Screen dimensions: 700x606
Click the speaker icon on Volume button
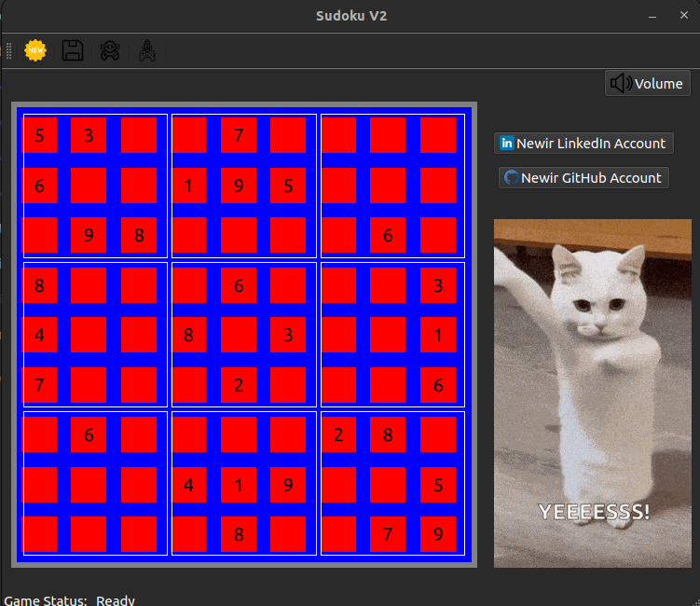(x=621, y=84)
